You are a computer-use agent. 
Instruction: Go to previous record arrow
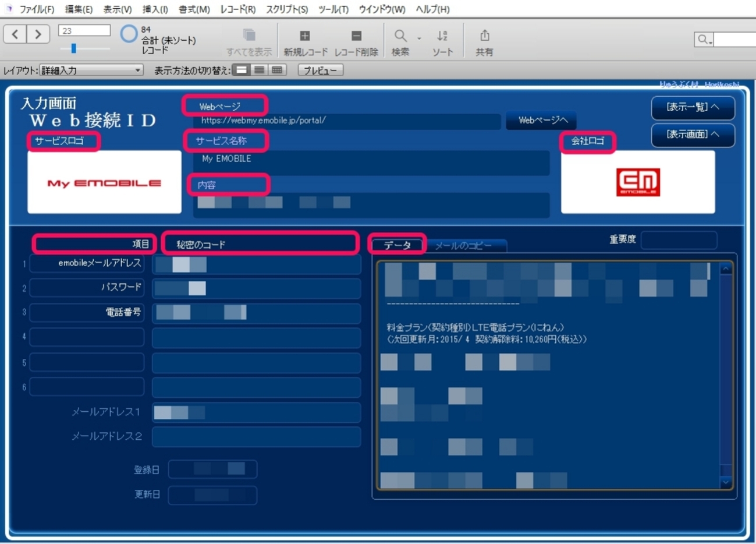point(15,34)
